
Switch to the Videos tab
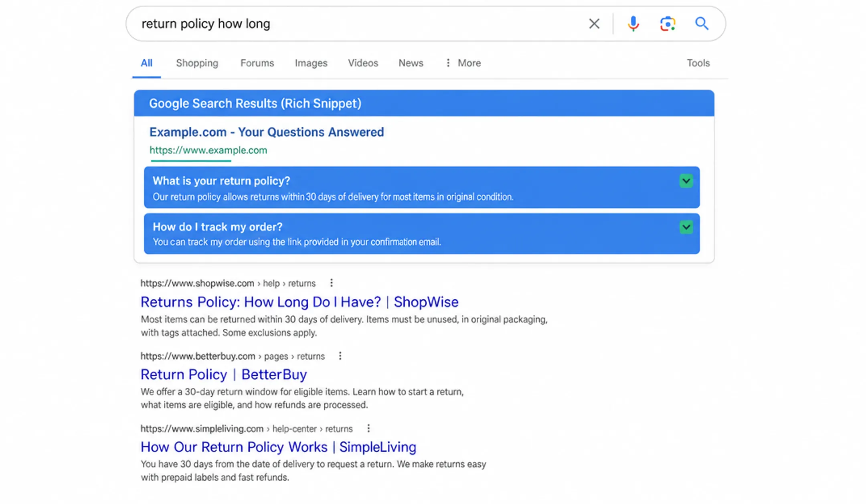point(363,63)
